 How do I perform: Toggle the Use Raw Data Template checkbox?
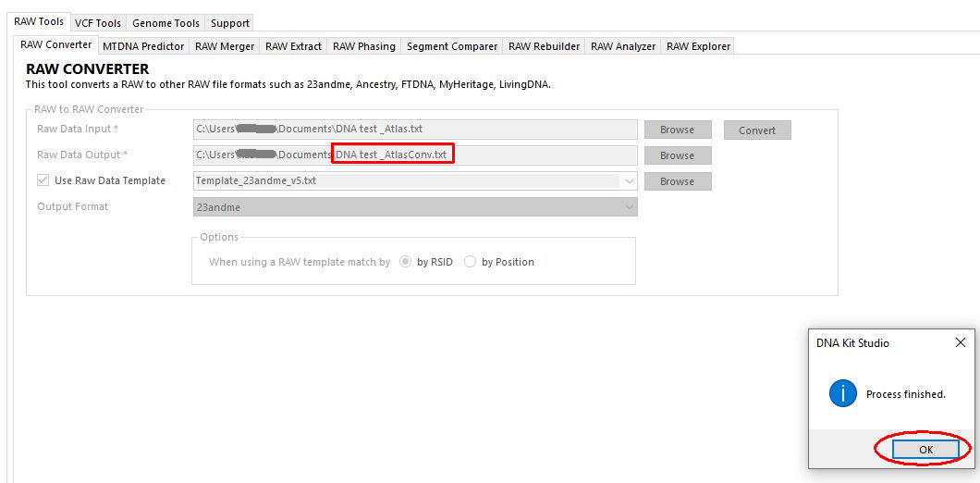(x=43, y=181)
